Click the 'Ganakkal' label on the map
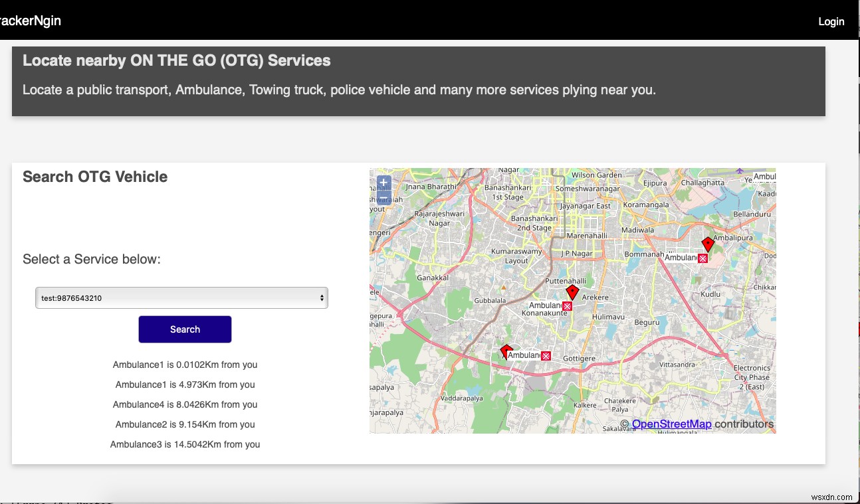The height and width of the screenshot is (504, 860). tap(433, 278)
